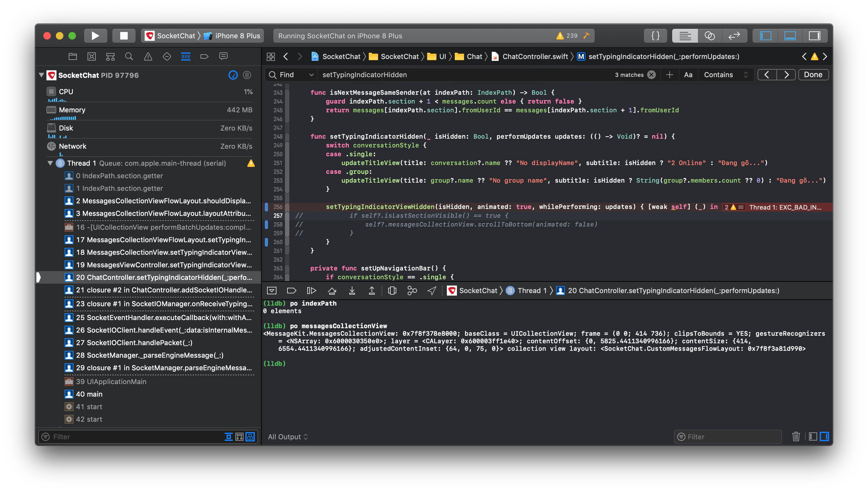This screenshot has height=492, width=868.
Task: Click the simulate location arrow
Action: pos(432,291)
